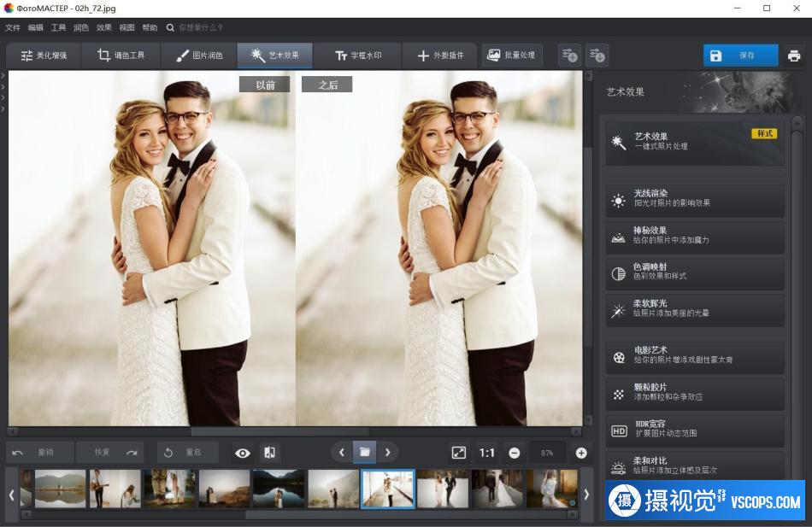Click the zoom out minus icon
The height and width of the screenshot is (527, 812).
515,453
